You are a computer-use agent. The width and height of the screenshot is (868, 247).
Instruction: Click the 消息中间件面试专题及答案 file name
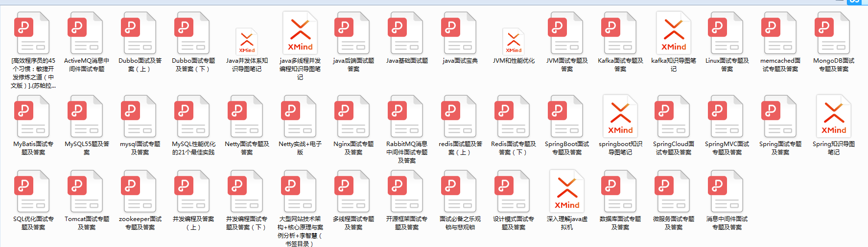pos(727,223)
